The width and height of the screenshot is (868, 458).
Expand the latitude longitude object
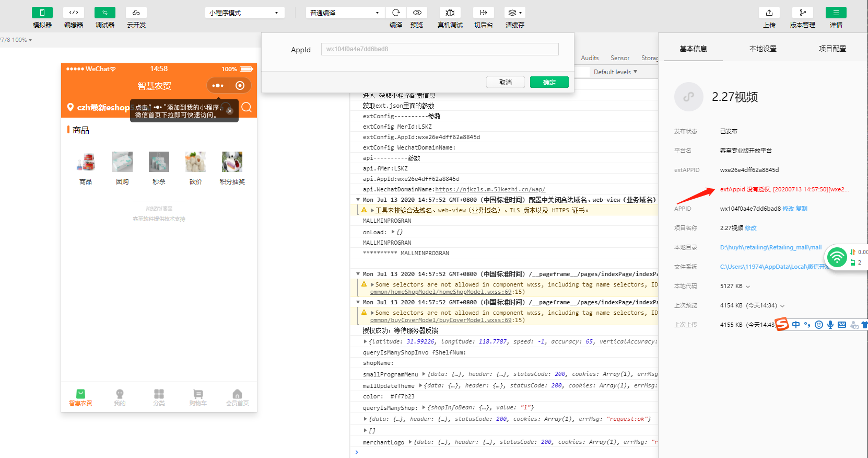[x=366, y=341]
